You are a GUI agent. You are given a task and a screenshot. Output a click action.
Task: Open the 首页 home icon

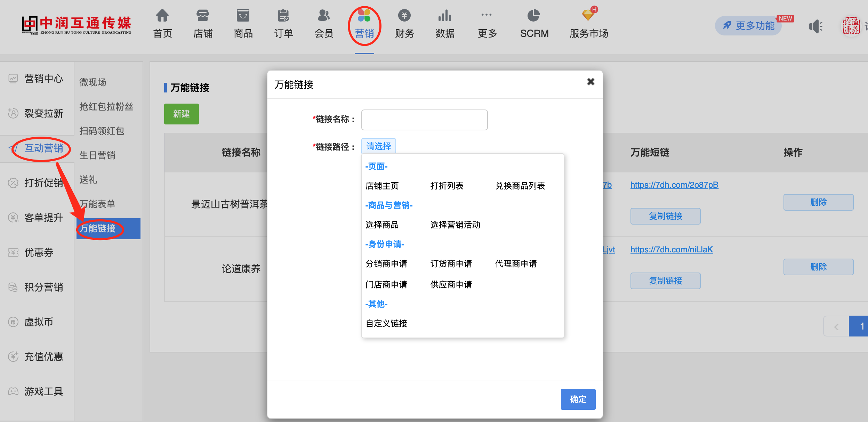point(162,16)
